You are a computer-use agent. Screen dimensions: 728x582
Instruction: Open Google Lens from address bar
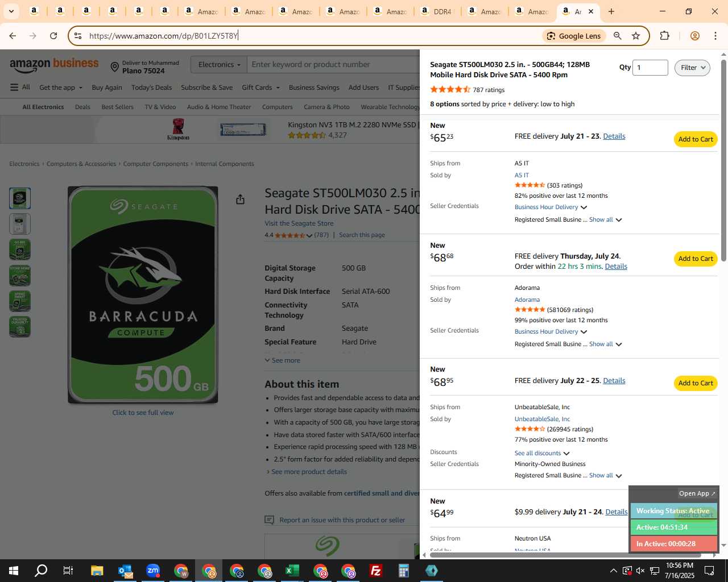[x=573, y=36]
